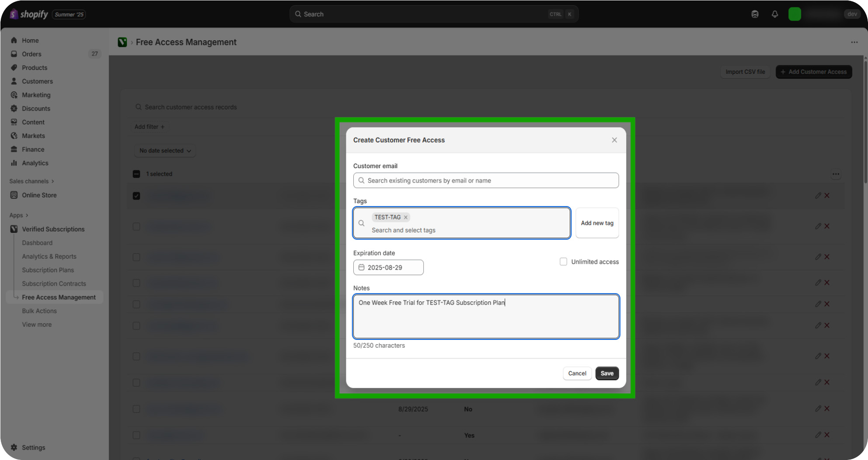868x460 pixels.
Task: Open the green account avatar menu
Action: click(x=795, y=14)
